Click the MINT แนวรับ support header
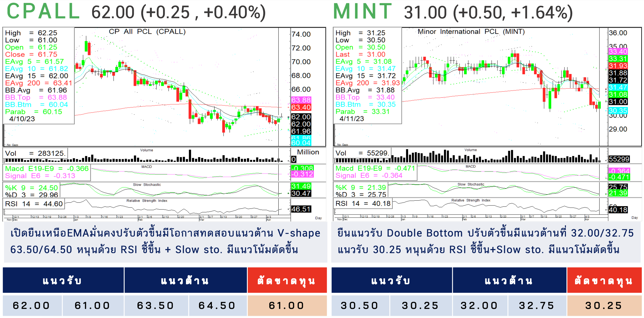This screenshot has height=318, width=644. tap(392, 280)
